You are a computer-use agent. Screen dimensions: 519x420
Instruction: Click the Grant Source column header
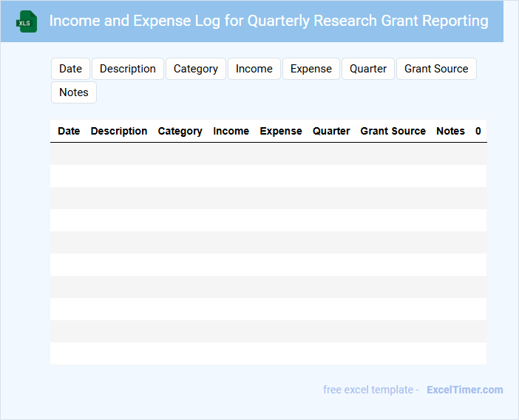point(393,131)
